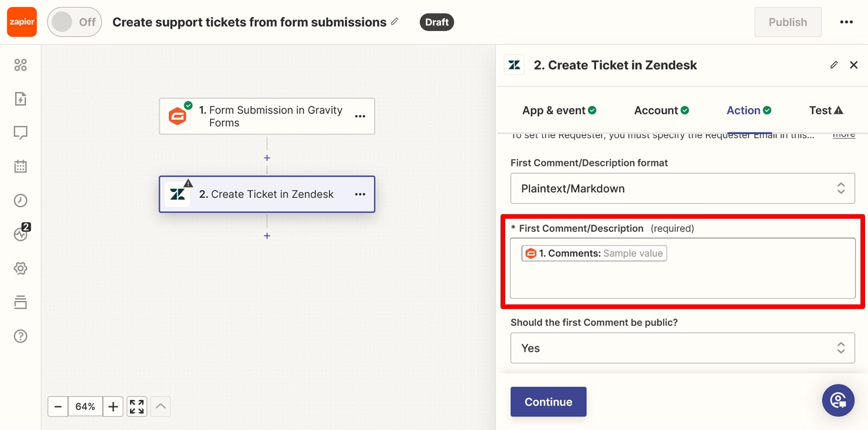Zoom in canvas with plus button

(113, 407)
